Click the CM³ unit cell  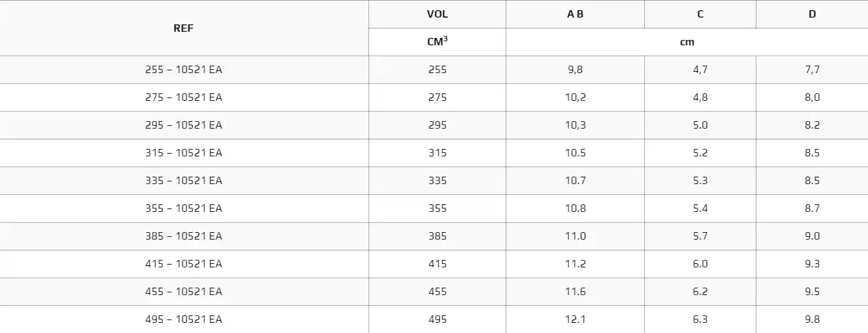click(x=437, y=41)
